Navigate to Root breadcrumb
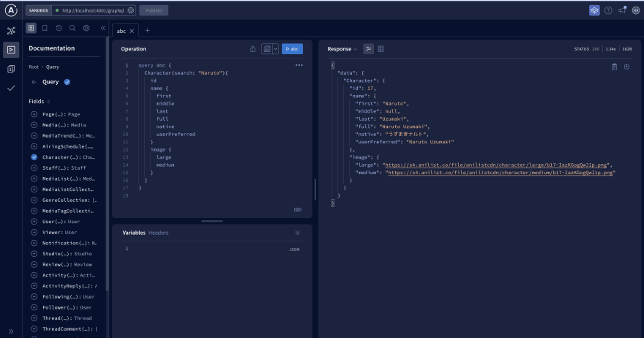This screenshot has width=644, height=338. coord(34,67)
